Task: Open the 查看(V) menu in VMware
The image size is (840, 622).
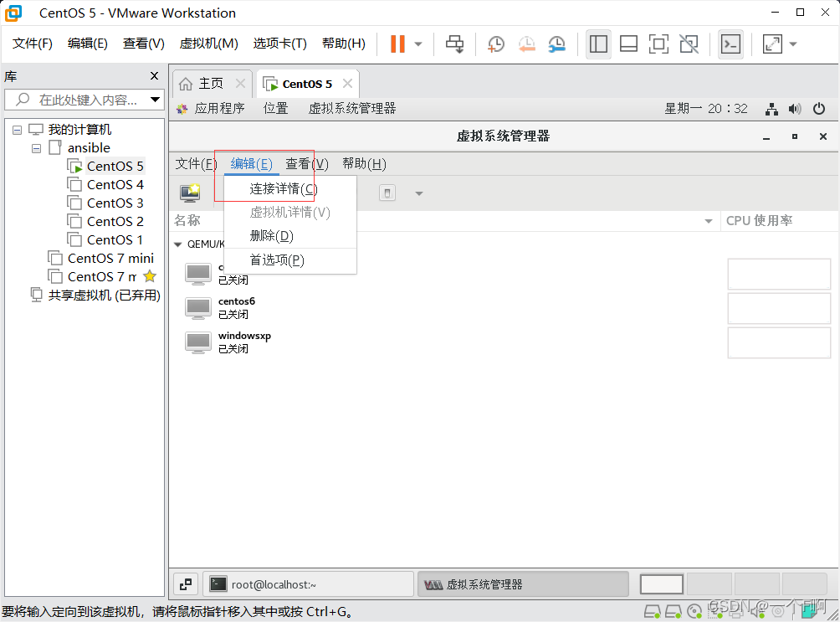Action: tap(144, 44)
